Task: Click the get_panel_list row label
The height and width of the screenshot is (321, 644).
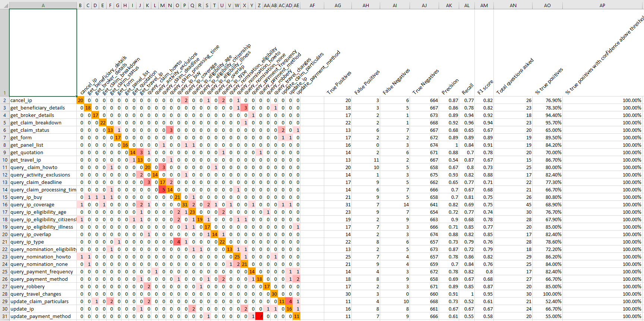Action: click(x=43, y=145)
